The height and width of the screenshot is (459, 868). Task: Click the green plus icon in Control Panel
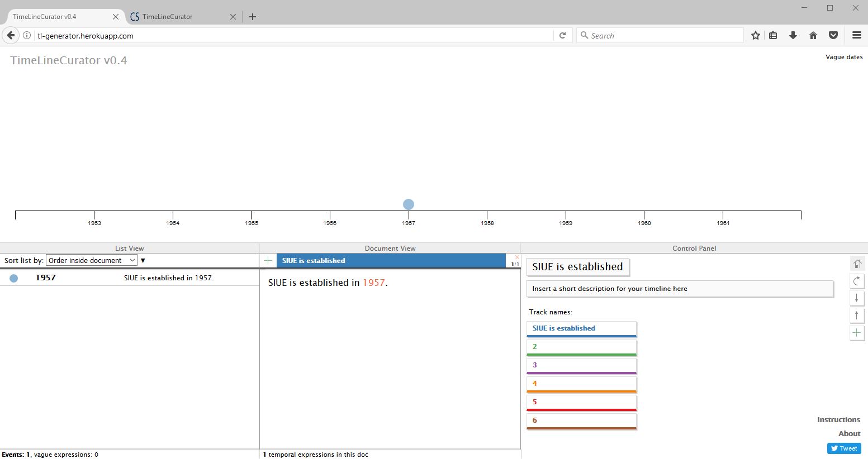point(857,333)
